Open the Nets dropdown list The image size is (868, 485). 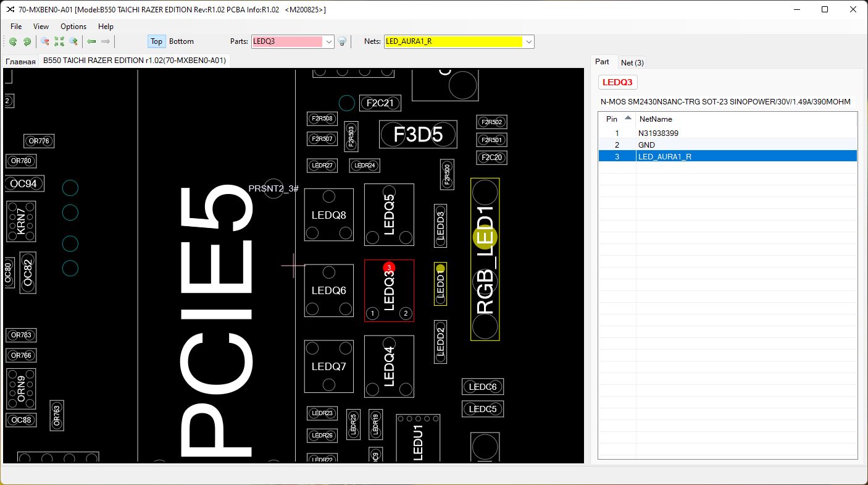click(528, 41)
